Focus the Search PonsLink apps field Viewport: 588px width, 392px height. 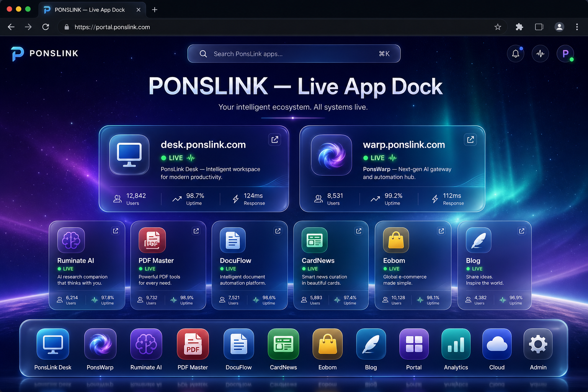point(294,54)
